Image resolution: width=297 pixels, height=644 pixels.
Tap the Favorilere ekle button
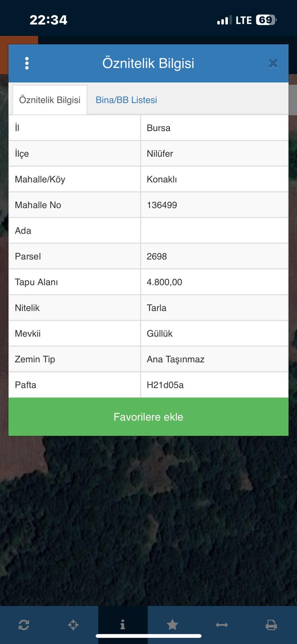pyautogui.click(x=148, y=417)
